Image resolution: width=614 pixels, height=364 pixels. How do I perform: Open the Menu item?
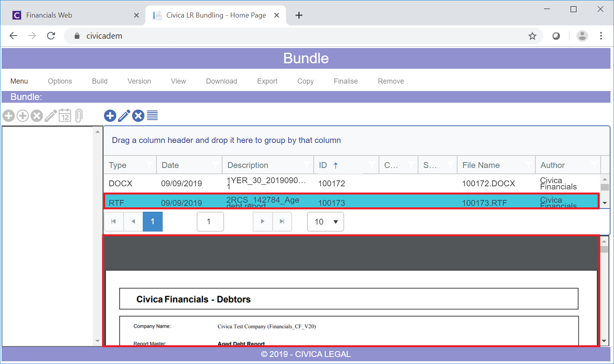point(19,81)
